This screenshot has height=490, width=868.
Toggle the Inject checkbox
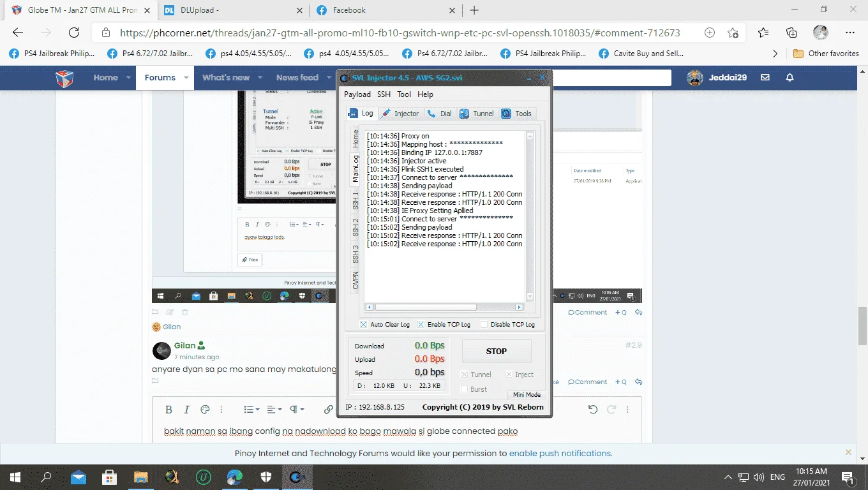coord(509,375)
